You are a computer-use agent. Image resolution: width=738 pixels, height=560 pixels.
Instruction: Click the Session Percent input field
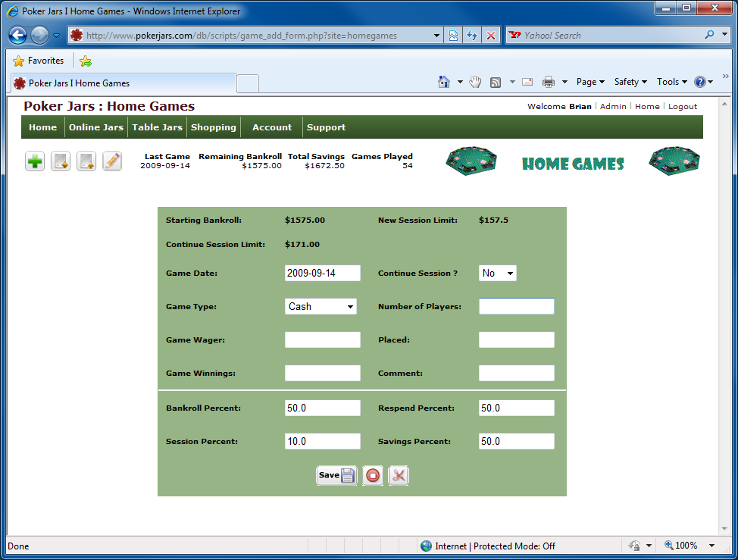click(x=323, y=442)
